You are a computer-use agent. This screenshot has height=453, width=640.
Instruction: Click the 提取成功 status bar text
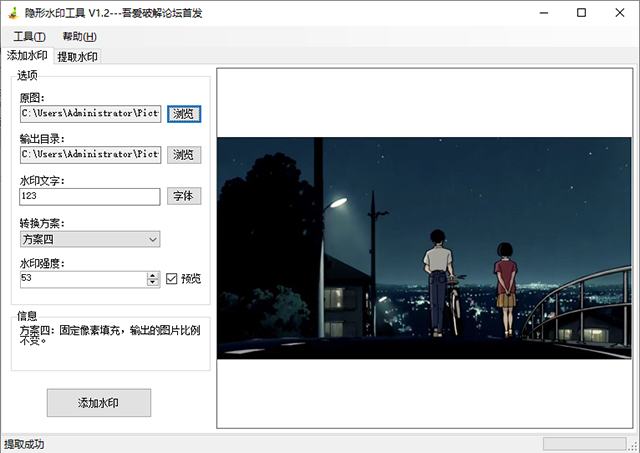(24, 444)
